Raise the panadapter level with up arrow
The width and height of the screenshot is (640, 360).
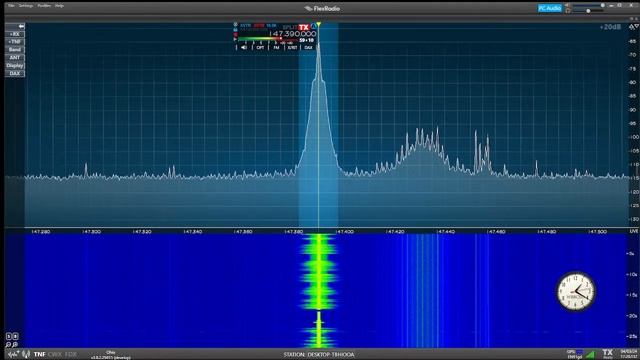pos(631,27)
